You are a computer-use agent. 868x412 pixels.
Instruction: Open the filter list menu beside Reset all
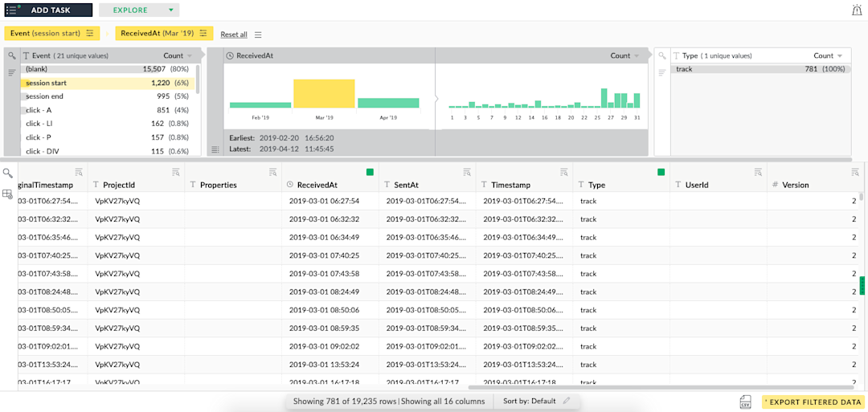click(x=258, y=35)
